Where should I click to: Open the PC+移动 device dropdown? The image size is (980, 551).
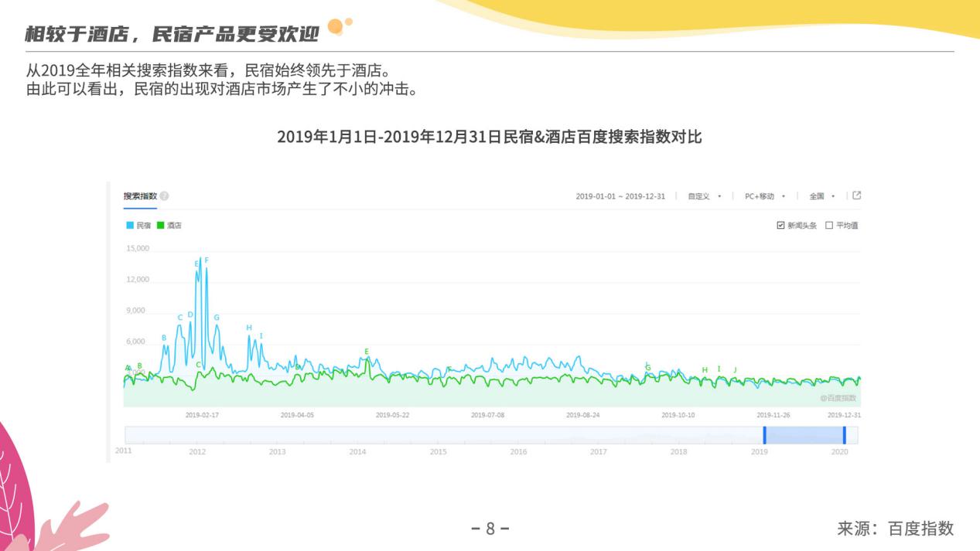coord(764,196)
